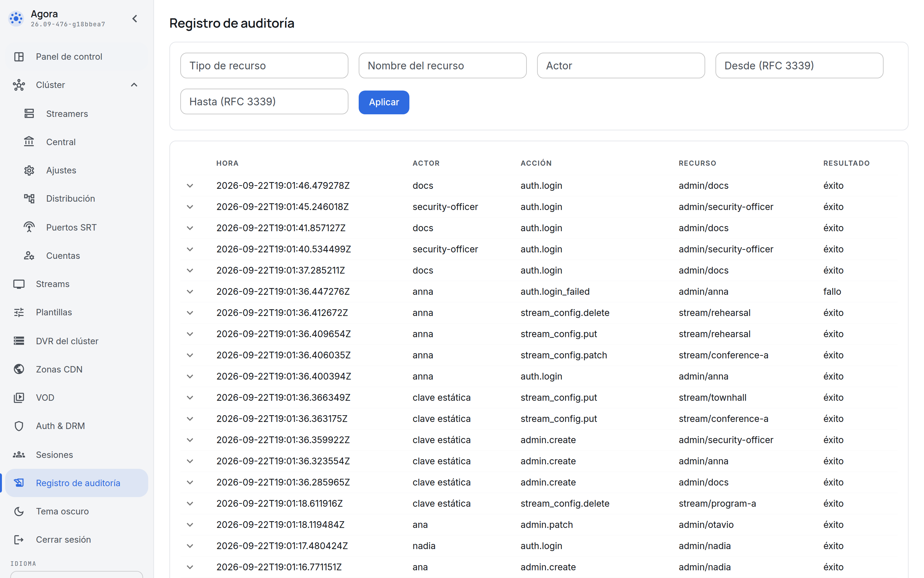Viewport: 924px width, 578px height.
Task: Expand the anna stream_config.delete rehearsal row
Action: coord(190,313)
